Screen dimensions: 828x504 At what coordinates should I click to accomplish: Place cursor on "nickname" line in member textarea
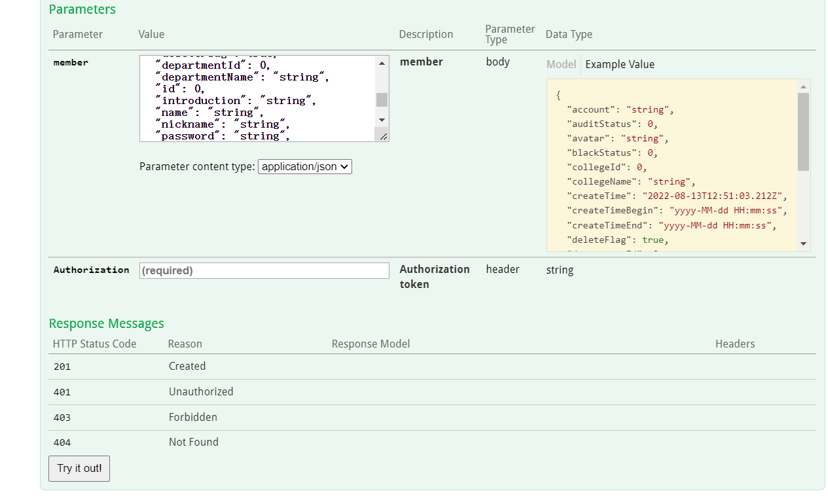coord(223,124)
